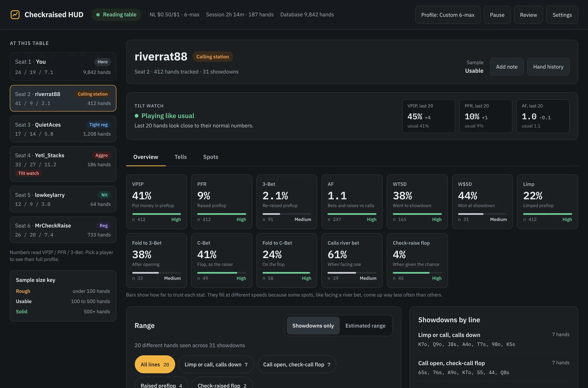
Task: Select Seat 6 MrCheckRaise player card
Action: tap(63, 230)
